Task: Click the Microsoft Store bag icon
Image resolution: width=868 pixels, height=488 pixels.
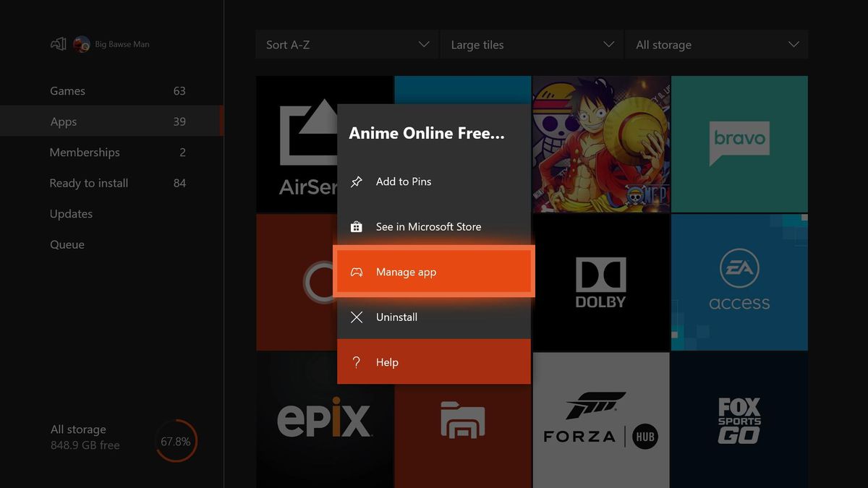Action: [x=356, y=226]
